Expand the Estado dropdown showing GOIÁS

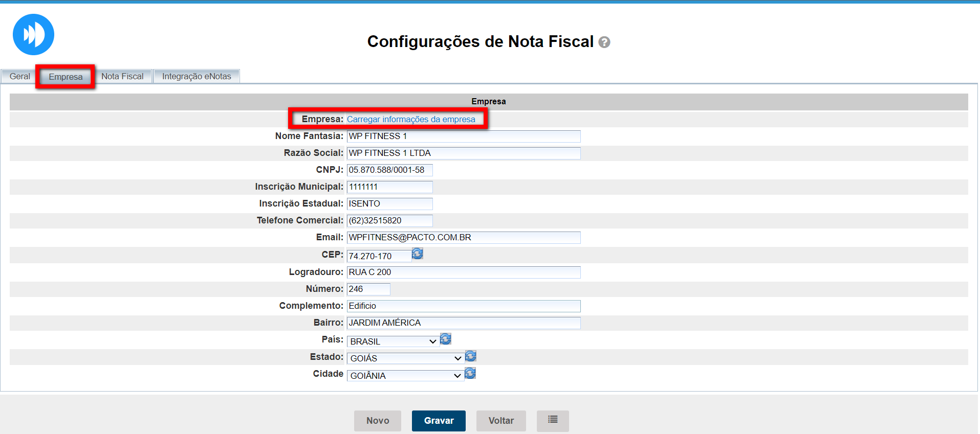pos(405,358)
